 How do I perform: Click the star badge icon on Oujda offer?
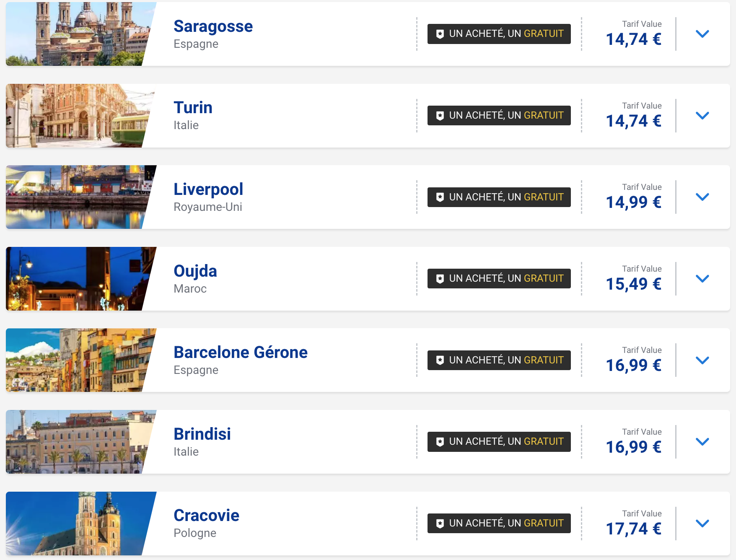tap(440, 279)
